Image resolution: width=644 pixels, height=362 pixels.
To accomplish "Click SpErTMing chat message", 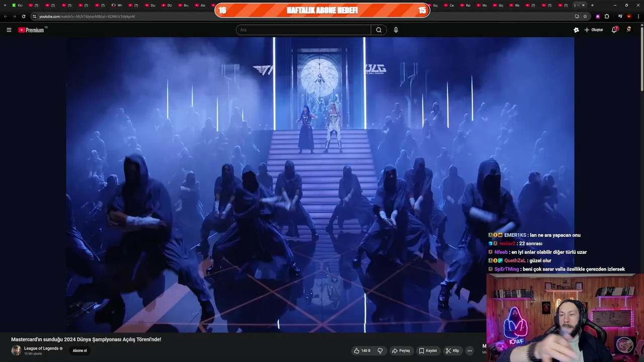I will [556, 269].
